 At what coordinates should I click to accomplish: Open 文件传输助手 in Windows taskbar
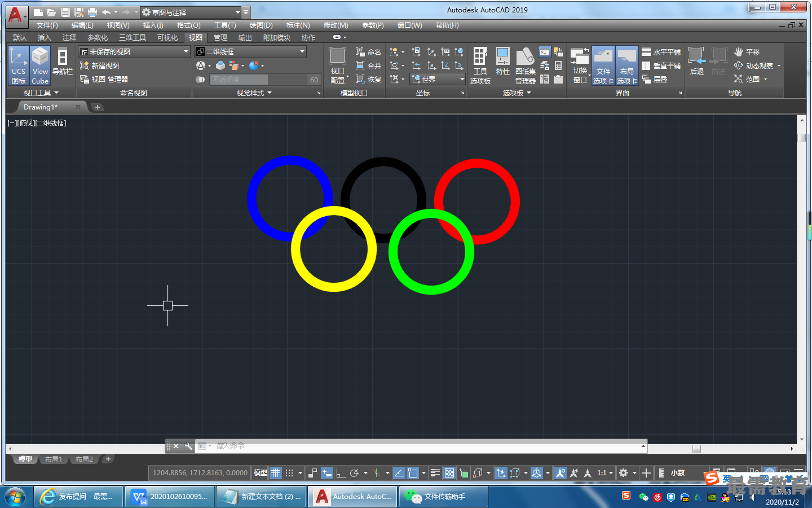pyautogui.click(x=444, y=497)
